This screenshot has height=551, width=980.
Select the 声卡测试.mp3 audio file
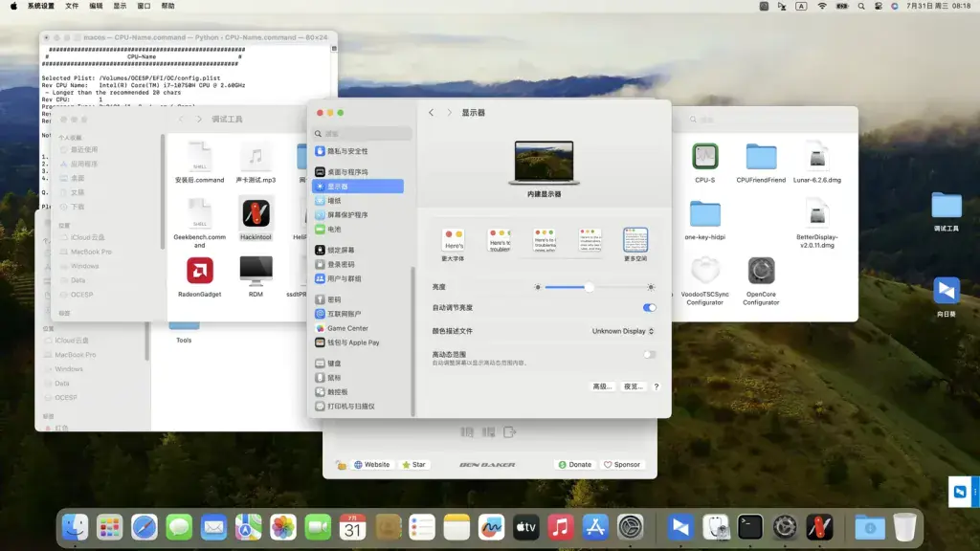coord(256,156)
